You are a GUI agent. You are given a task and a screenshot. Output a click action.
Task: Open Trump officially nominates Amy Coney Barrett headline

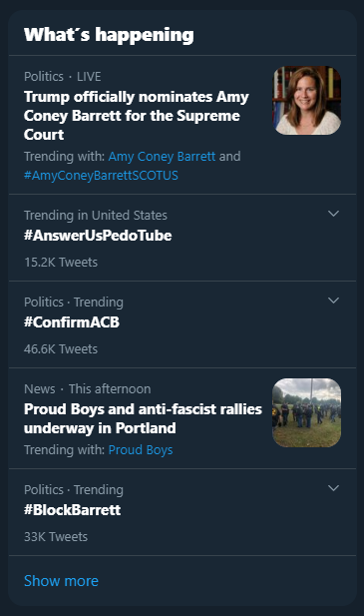[136, 116]
